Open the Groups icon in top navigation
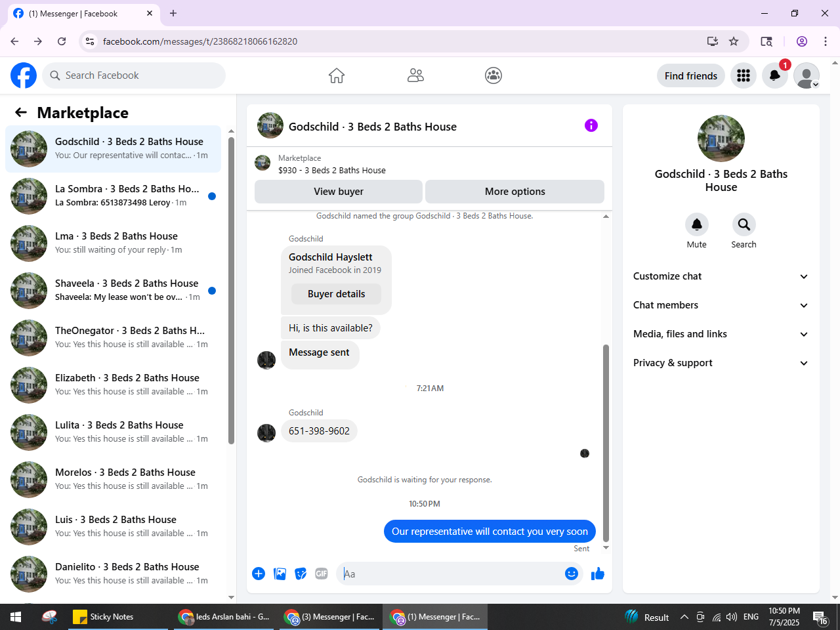The width and height of the screenshot is (840, 630). 493,75
